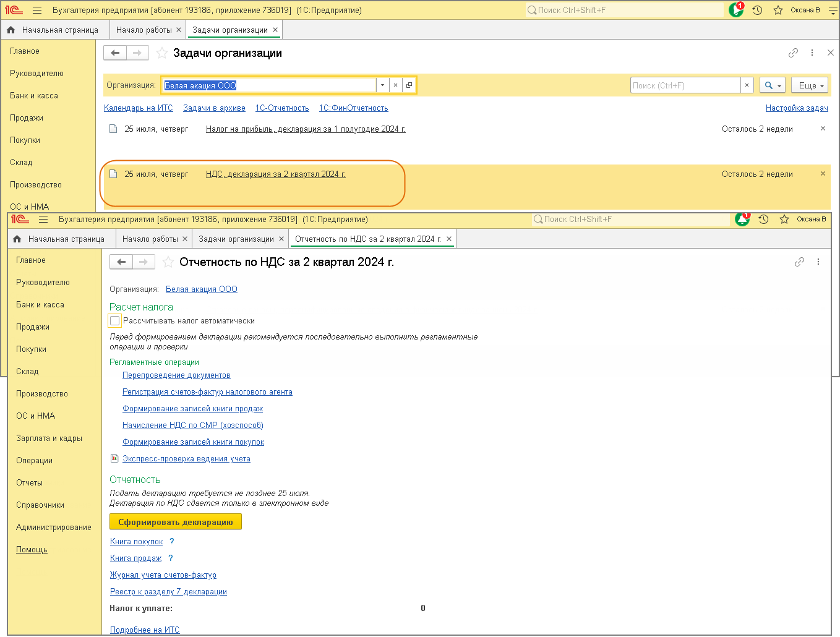
Task: Go forward arrow on Отчетность по НДС page
Action: click(144, 262)
